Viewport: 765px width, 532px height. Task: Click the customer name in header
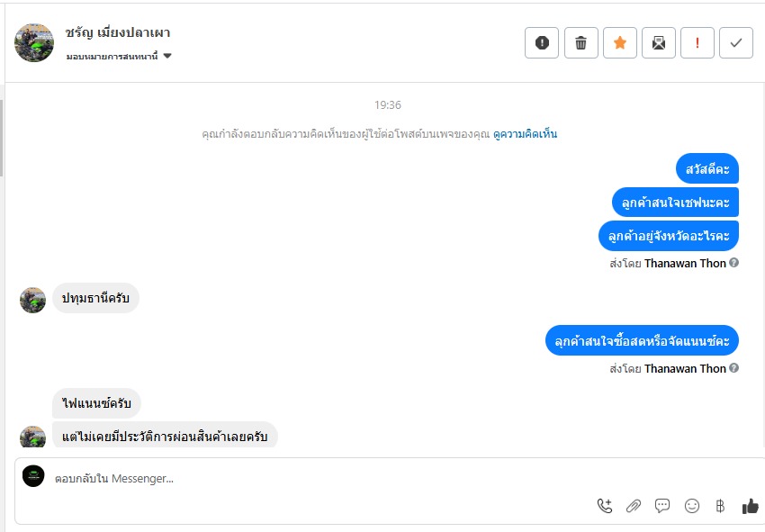(118, 33)
